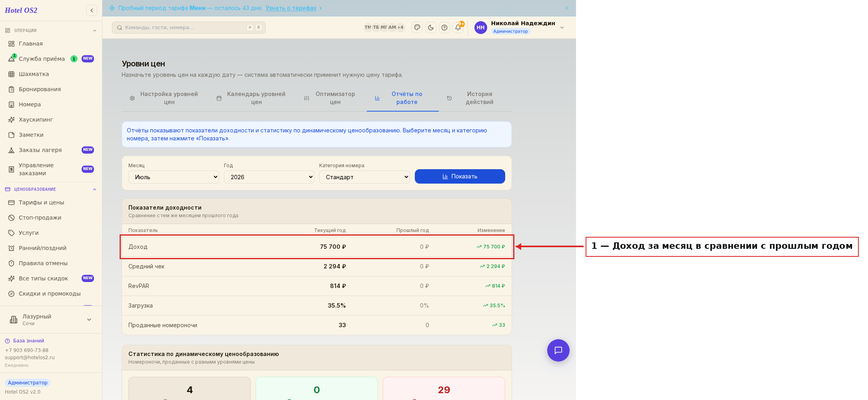Click the Заказы лагеря tent icon
This screenshot has height=400, width=868.
coord(12,150)
